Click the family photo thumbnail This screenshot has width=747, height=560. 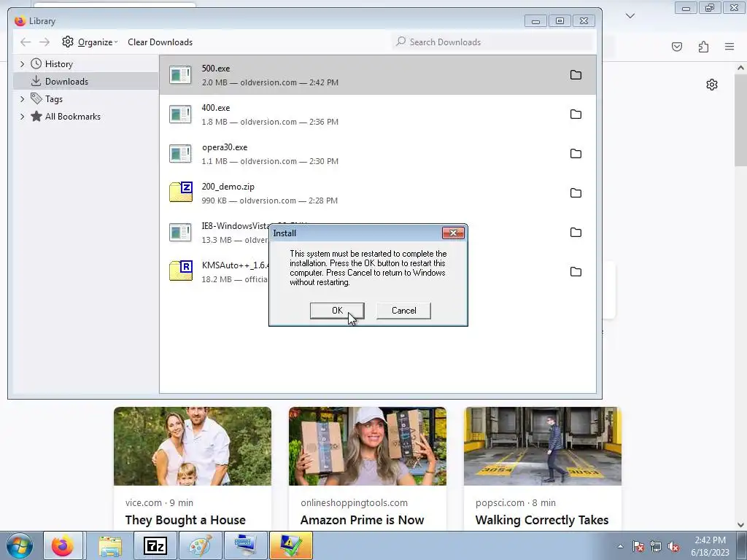pos(193,446)
